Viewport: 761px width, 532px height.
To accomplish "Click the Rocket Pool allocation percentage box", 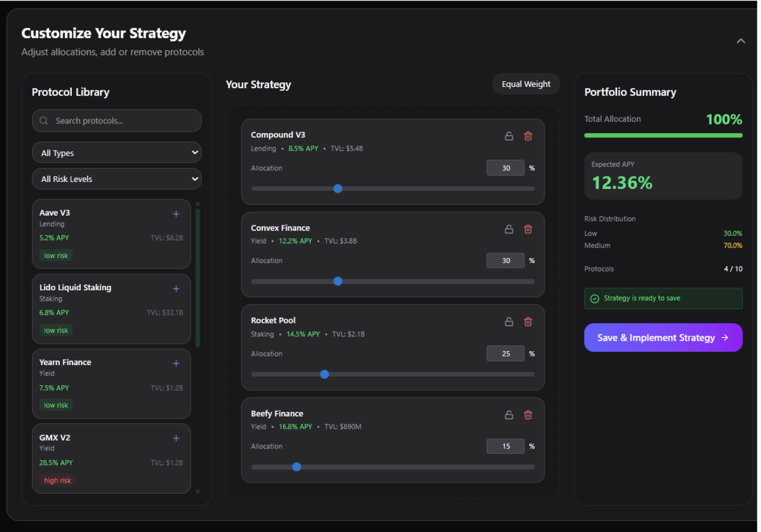I will coord(505,354).
